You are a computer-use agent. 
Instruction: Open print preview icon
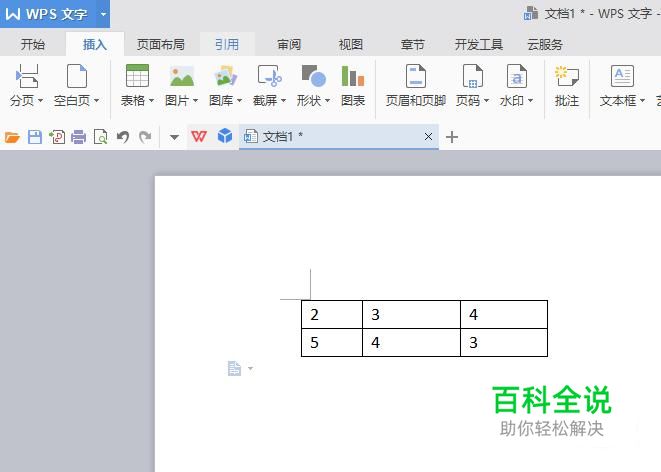point(101,137)
